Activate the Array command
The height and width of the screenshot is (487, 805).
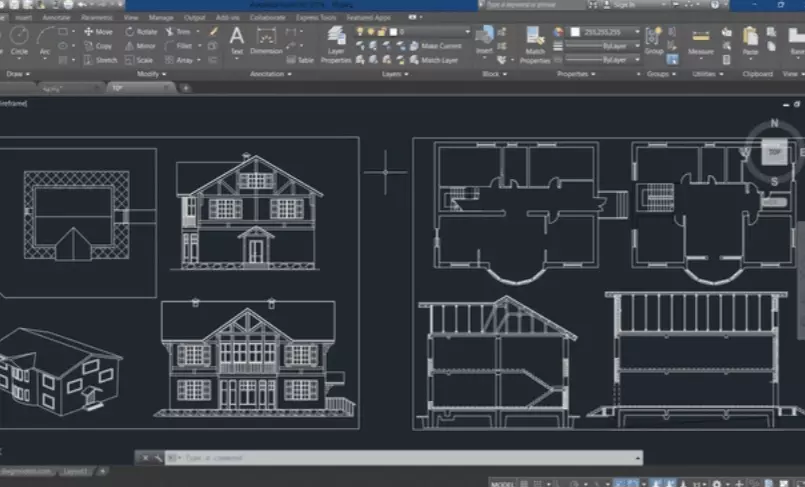tap(179, 60)
